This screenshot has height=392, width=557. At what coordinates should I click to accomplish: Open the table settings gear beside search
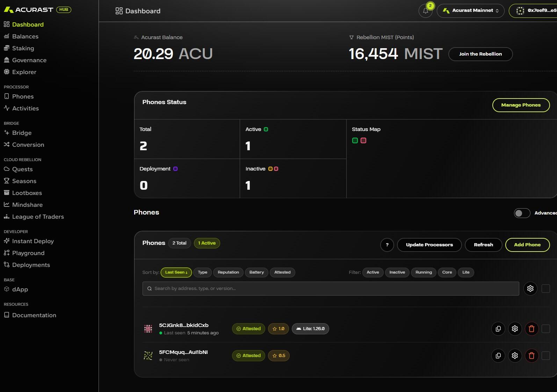tap(530, 289)
